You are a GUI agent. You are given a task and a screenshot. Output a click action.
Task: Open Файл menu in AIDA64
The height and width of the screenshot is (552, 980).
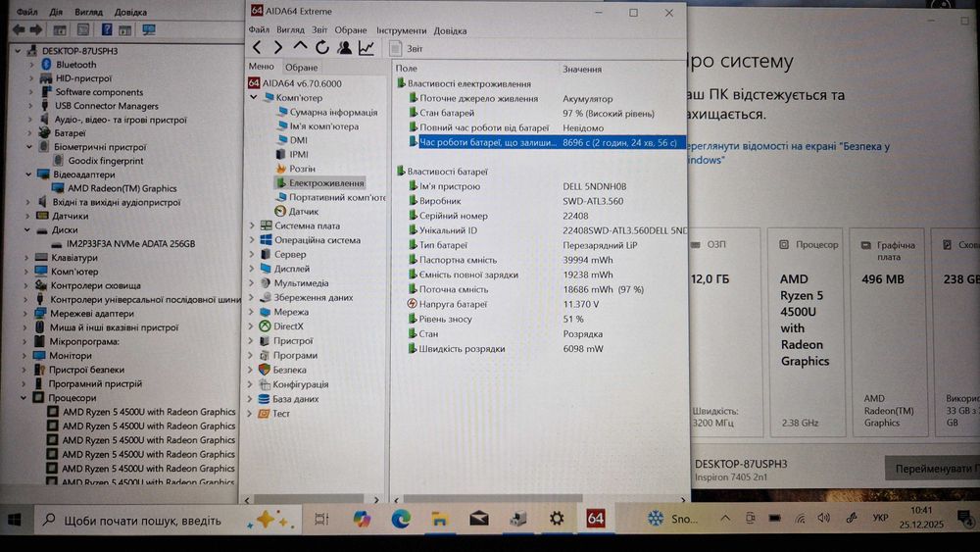coord(259,30)
